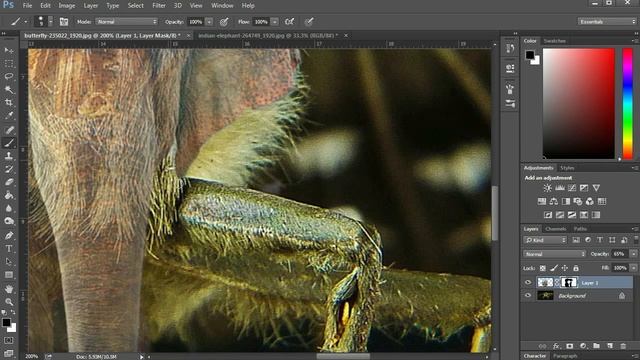Select the Layer 1 mask thumbnail
Image resolution: width=640 pixels, height=360 pixels.
point(569,282)
